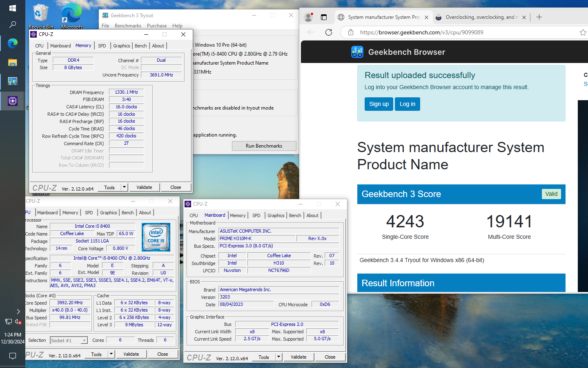Select single-core score 4243
The width and height of the screenshot is (588, 368).
tap(405, 222)
